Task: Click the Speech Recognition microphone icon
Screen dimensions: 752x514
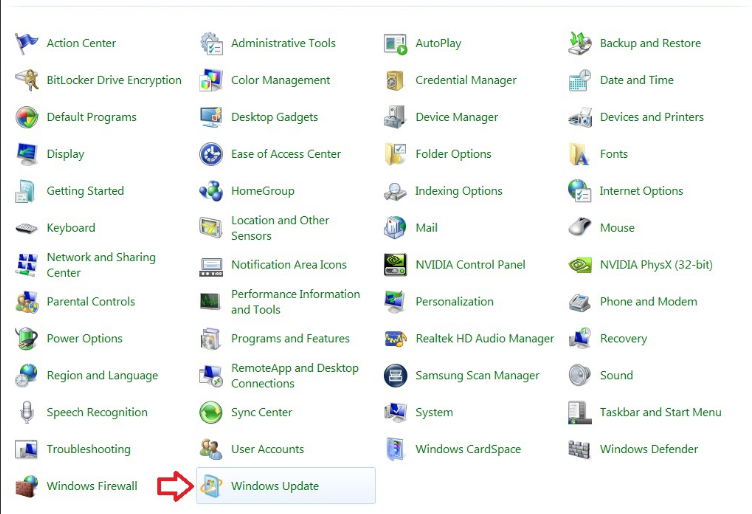Action: pyautogui.click(x=26, y=412)
